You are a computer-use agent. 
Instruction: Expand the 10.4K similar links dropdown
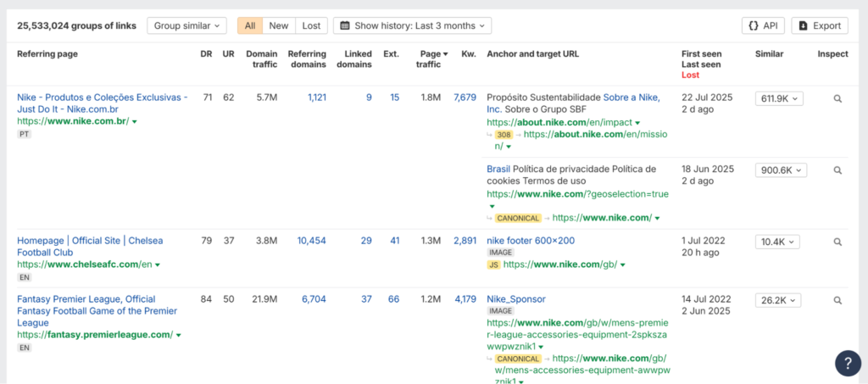pyautogui.click(x=777, y=242)
